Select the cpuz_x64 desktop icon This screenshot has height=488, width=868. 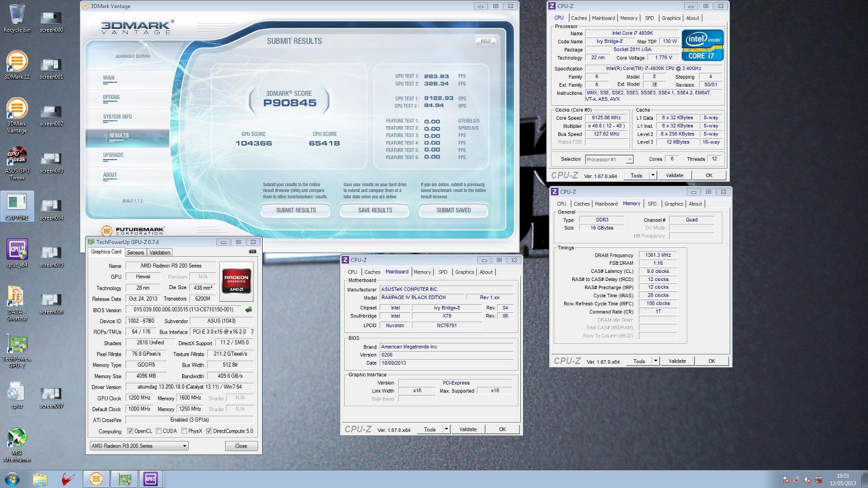click(17, 253)
